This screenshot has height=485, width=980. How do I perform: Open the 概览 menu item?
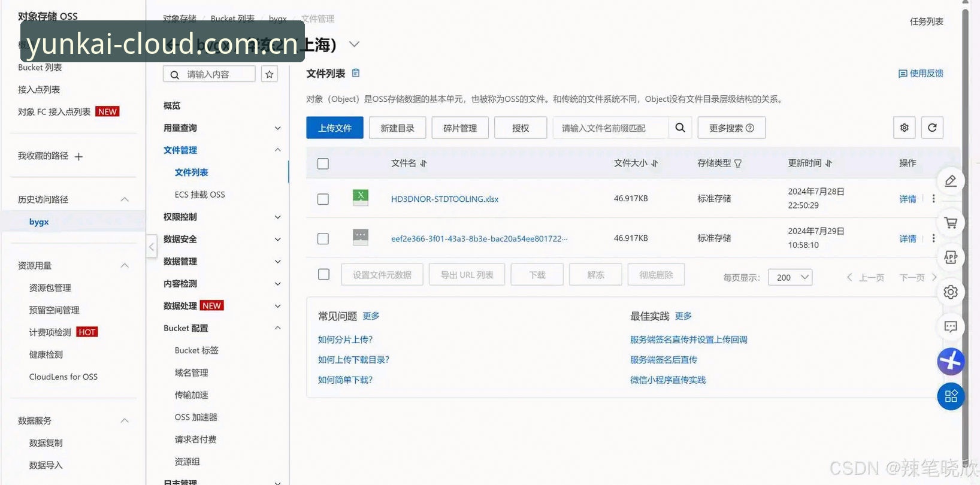pyautogui.click(x=172, y=105)
